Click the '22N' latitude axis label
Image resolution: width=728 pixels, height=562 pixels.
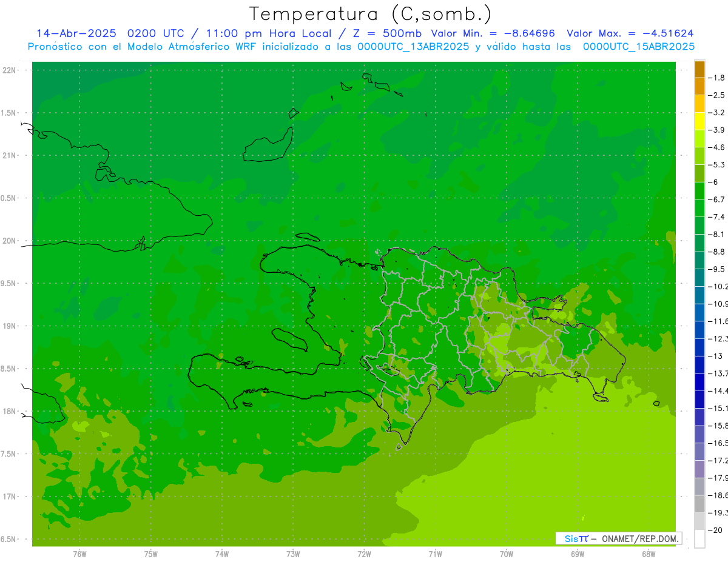point(10,70)
